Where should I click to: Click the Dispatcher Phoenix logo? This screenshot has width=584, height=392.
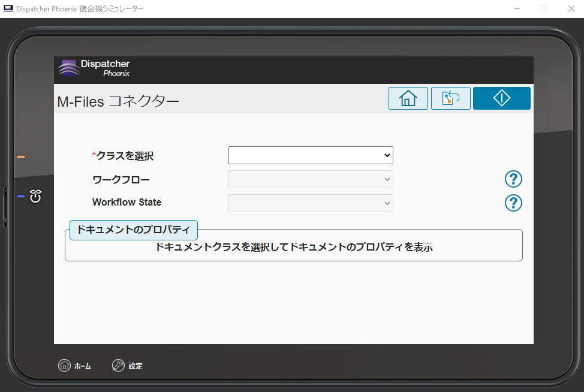point(94,68)
